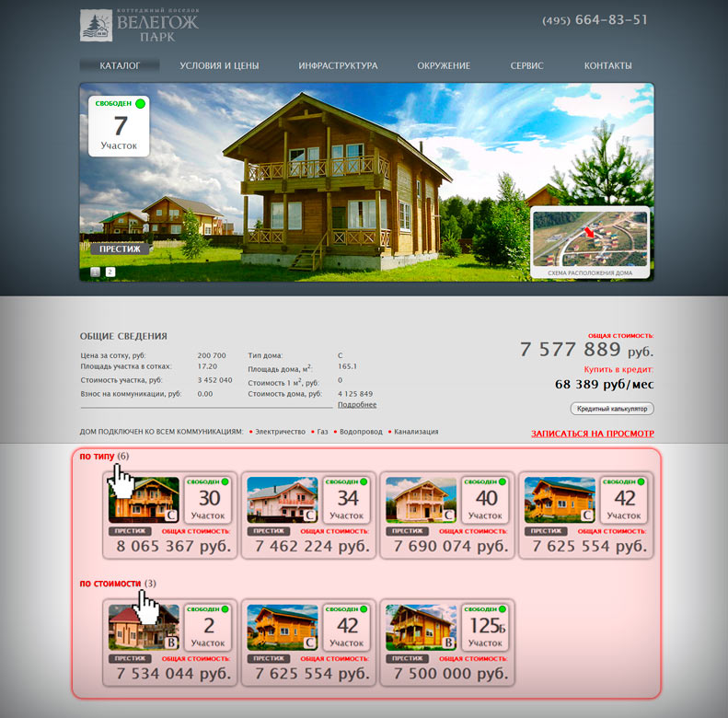The width and height of the screenshot is (728, 718).
Task: Click the 68 389 руб/мес credit value
Action: click(x=604, y=385)
